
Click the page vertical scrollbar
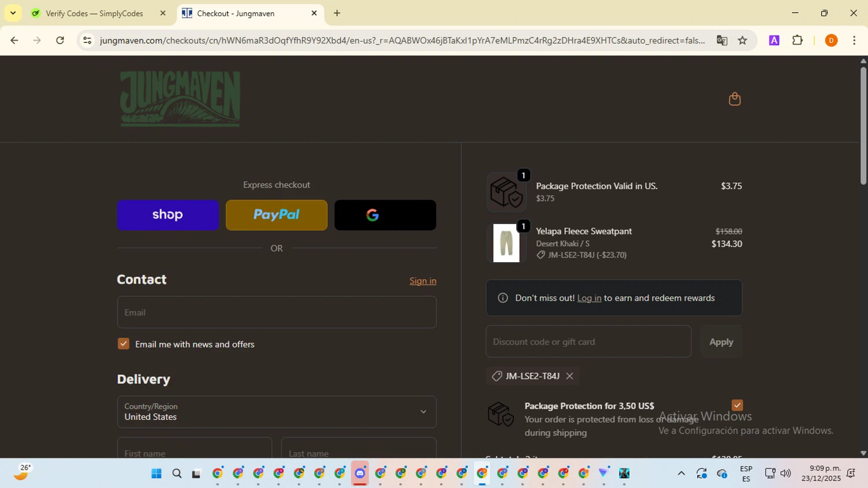tap(863, 126)
